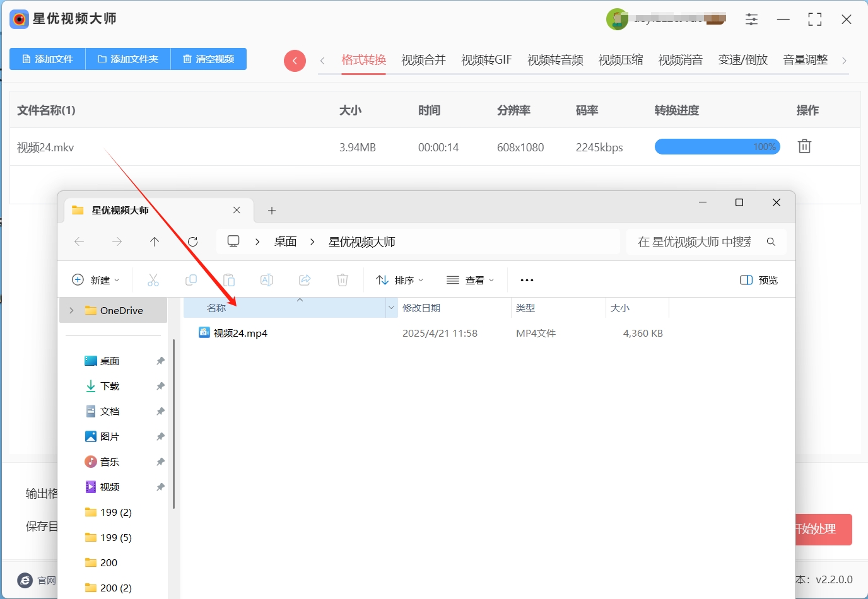Image resolution: width=868 pixels, height=599 pixels.
Task: Click the rename icon in Explorer toolbar
Action: point(267,280)
